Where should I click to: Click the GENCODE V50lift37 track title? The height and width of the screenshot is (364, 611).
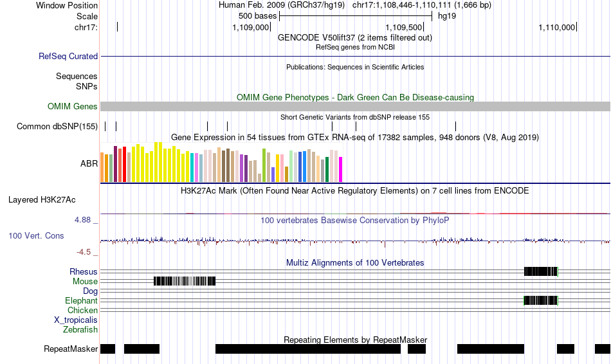(x=355, y=38)
